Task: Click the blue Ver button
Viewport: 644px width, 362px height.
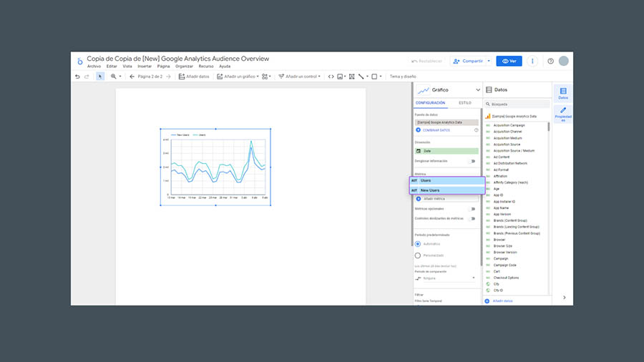Action: click(x=509, y=61)
